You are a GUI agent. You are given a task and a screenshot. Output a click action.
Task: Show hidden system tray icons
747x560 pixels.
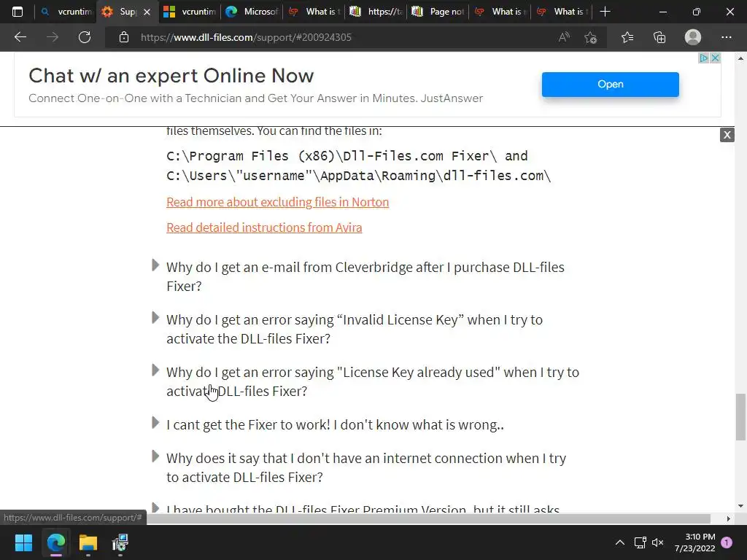[x=620, y=542]
